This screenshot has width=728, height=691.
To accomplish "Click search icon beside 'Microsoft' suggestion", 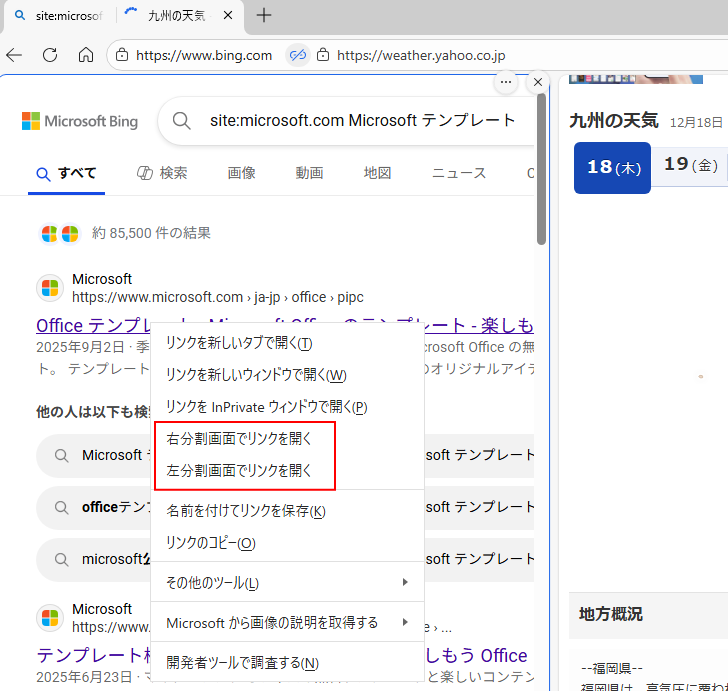I will [x=61, y=456].
